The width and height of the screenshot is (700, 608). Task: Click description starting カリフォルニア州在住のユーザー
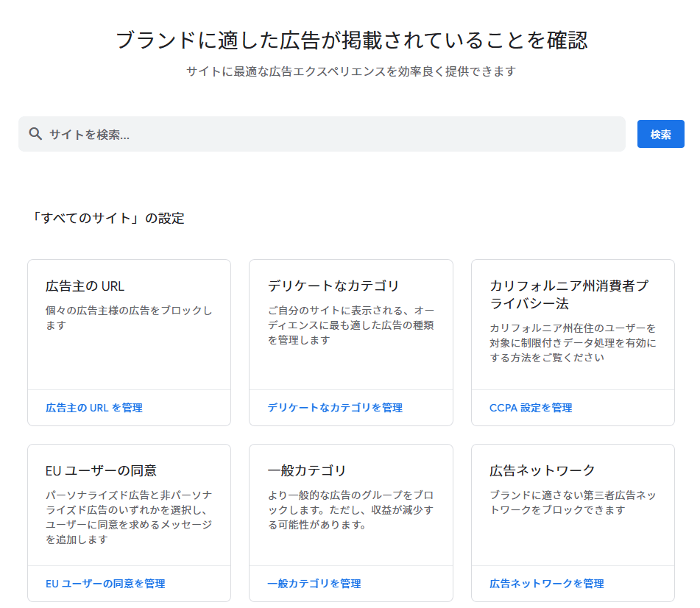[x=573, y=343]
